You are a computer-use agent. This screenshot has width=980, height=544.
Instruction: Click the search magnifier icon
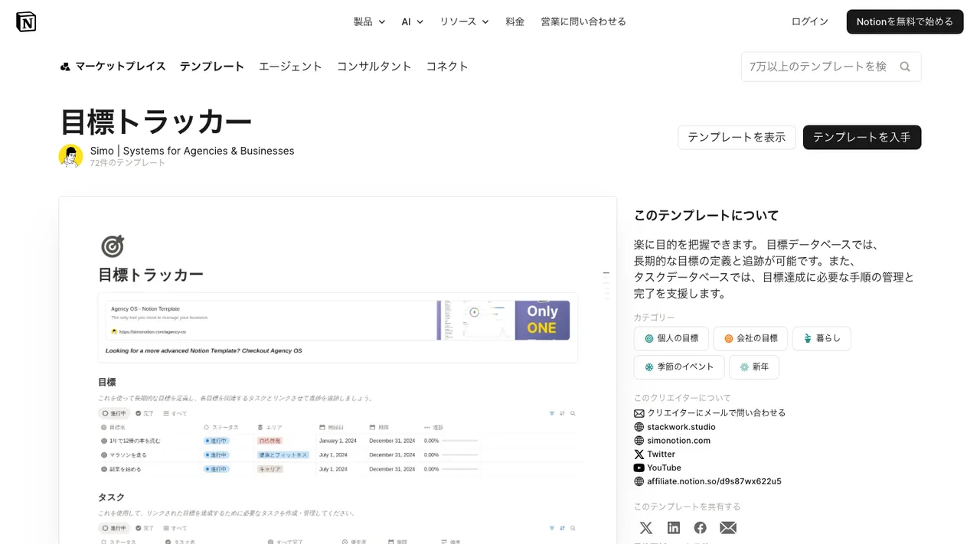[905, 67]
